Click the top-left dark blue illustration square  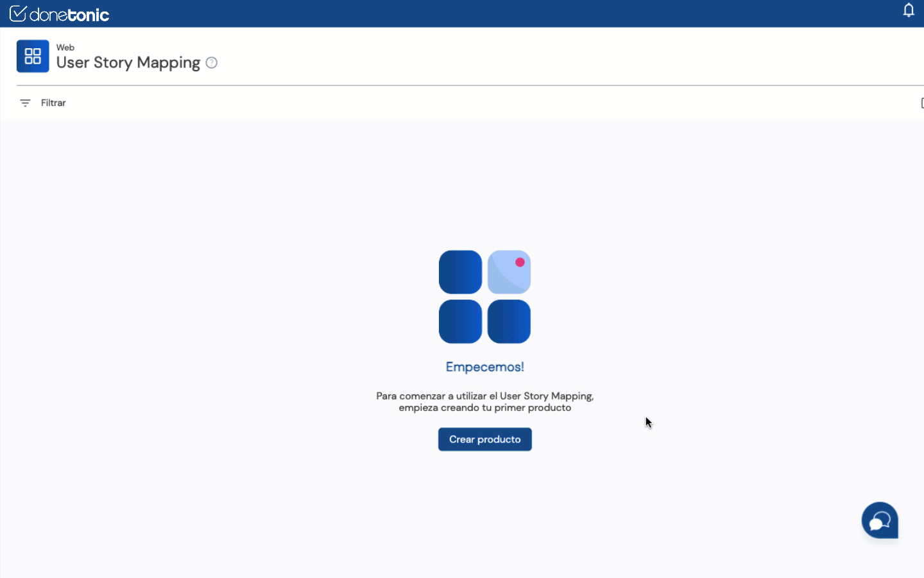(x=460, y=272)
